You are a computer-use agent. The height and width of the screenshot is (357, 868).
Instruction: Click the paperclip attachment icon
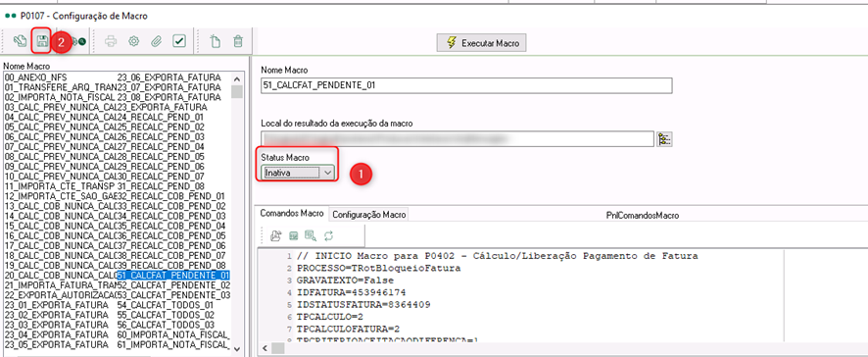pyautogui.click(x=156, y=41)
